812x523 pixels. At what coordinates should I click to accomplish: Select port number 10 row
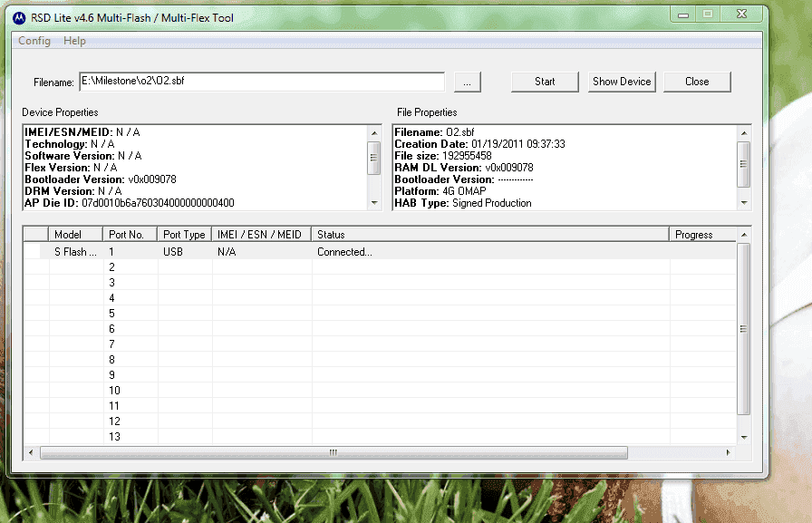[x=380, y=391]
